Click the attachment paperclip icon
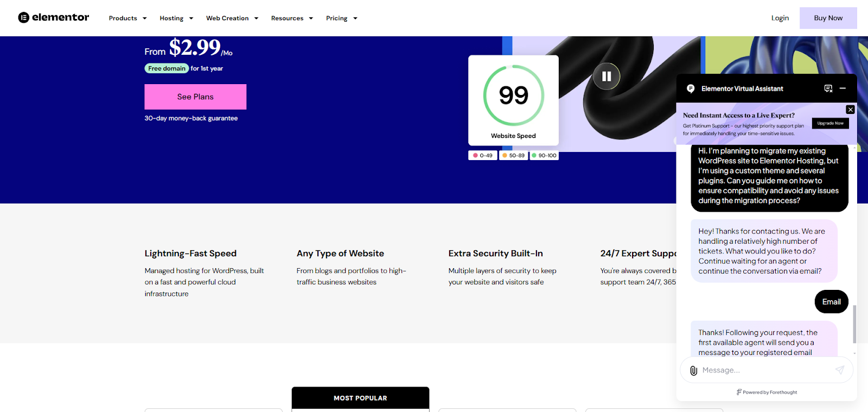The image size is (868, 412). (693, 371)
